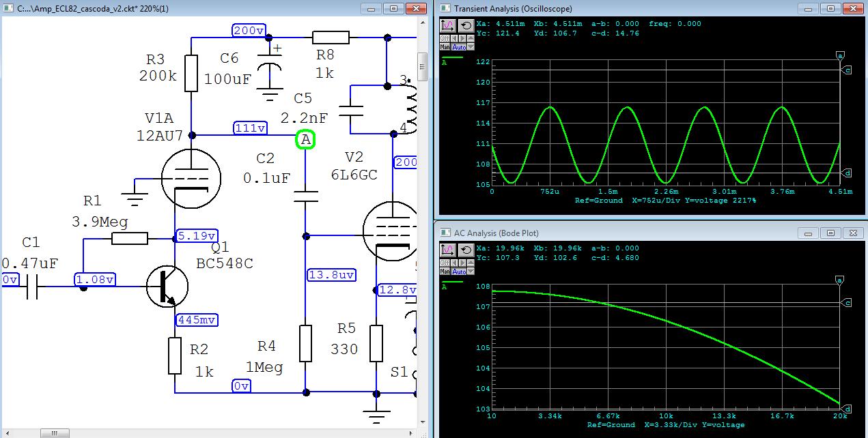Click the vertical scrollbar thumb in schematic

click(423, 67)
